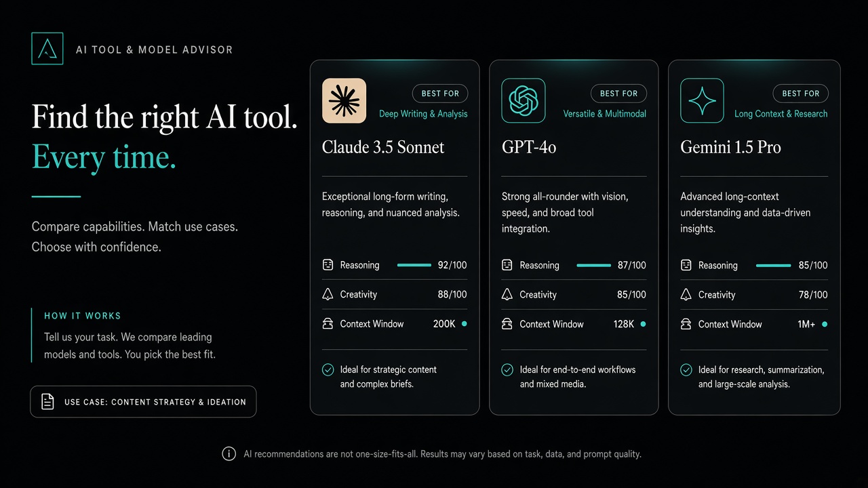Click Gemini's Reasoning score bar
Screen dimensions: 868x488
(773, 265)
